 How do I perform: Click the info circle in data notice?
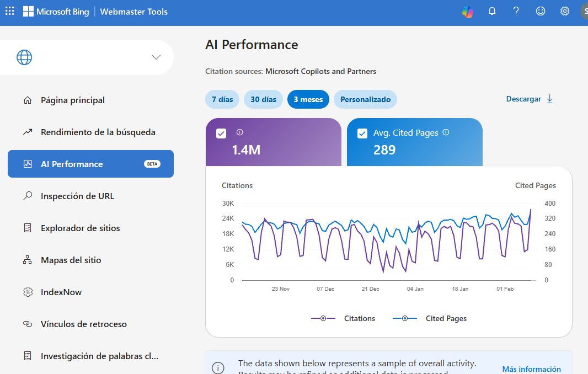(218, 368)
